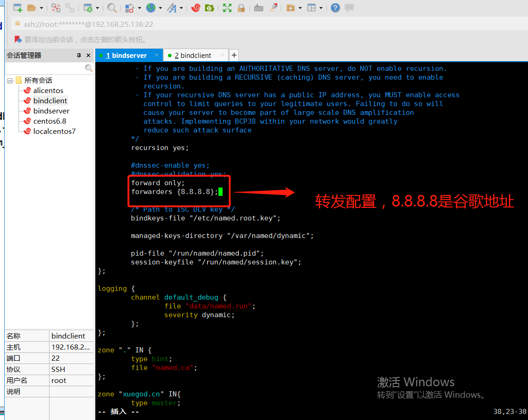Screen dimensions: 528x420
Task: Click the window layout icon
Action: (311, 8)
